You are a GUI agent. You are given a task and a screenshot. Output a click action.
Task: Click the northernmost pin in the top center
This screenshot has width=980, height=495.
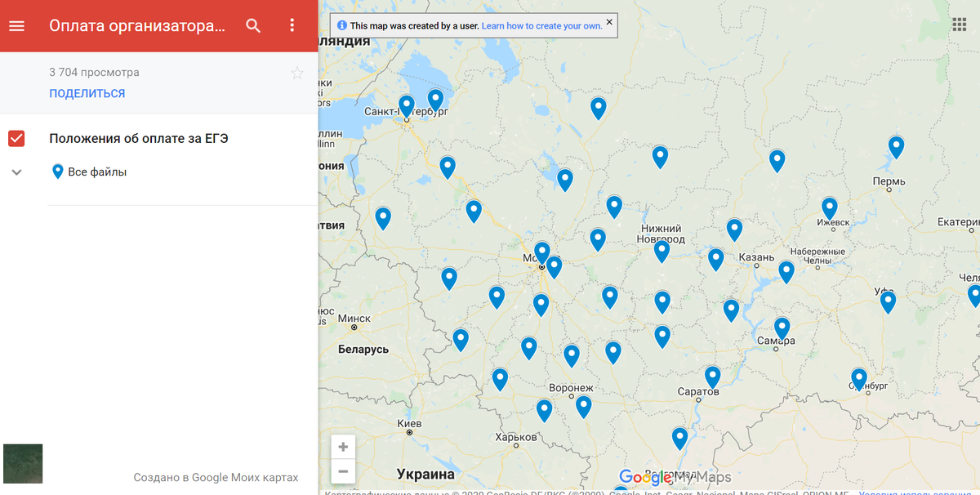pyautogui.click(x=598, y=108)
